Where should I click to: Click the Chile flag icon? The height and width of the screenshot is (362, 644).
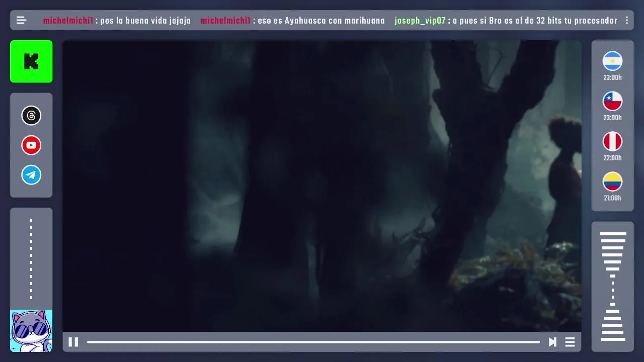612,102
